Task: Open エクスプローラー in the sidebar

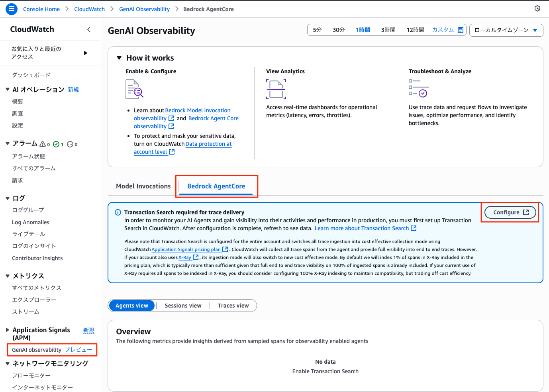Action: coord(34,300)
